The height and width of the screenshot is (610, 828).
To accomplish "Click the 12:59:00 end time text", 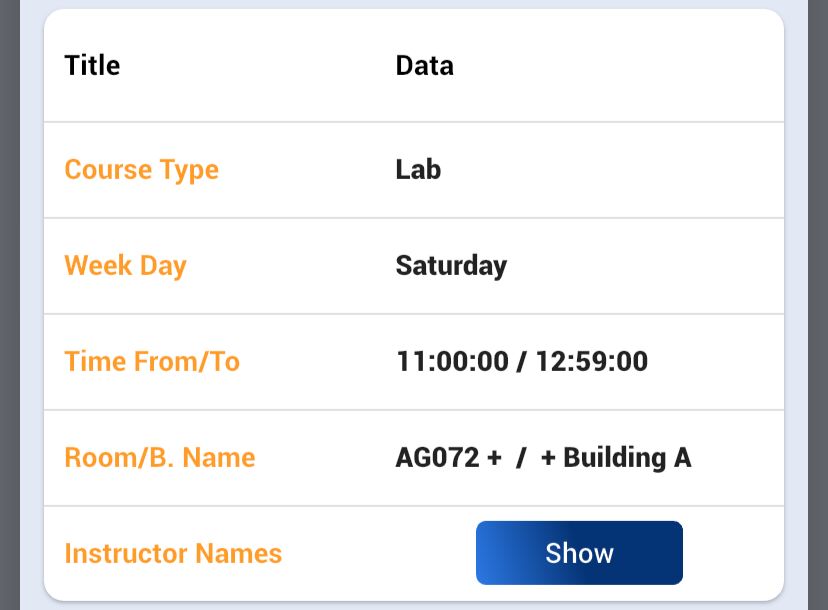I will [x=591, y=361].
